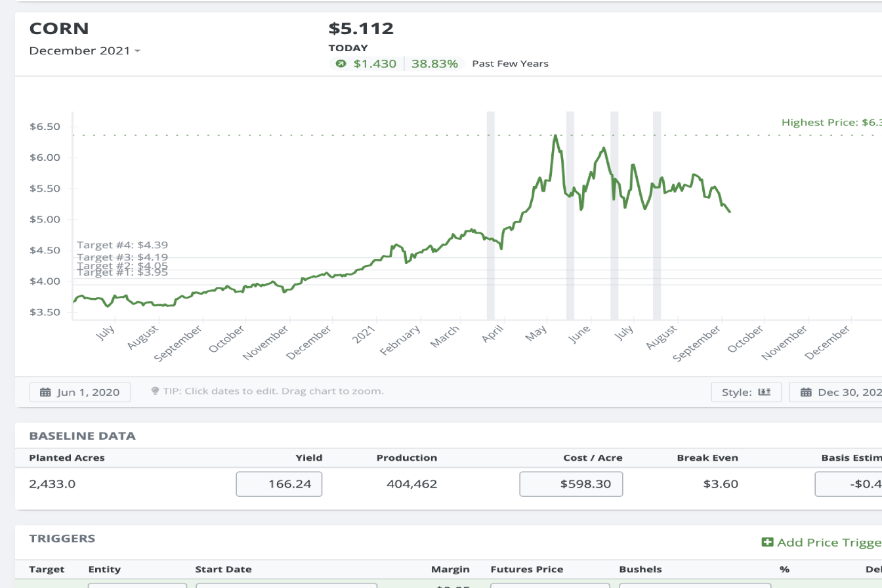Edit the Jun 1, 2020 start date button

pos(80,392)
